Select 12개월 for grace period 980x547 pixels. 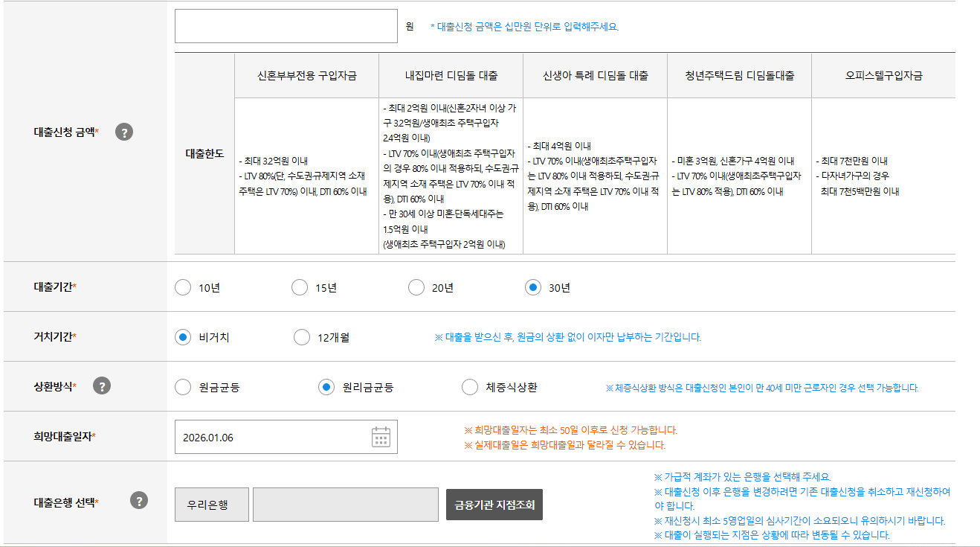tap(302, 336)
